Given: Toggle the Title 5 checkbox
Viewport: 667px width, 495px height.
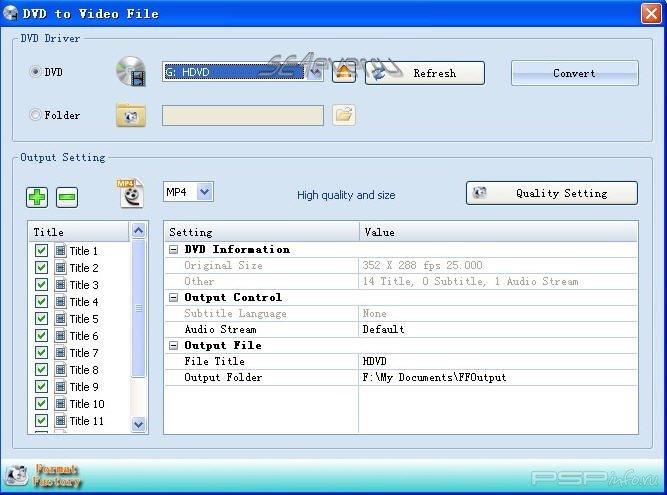Looking at the screenshot, I should click(42, 319).
